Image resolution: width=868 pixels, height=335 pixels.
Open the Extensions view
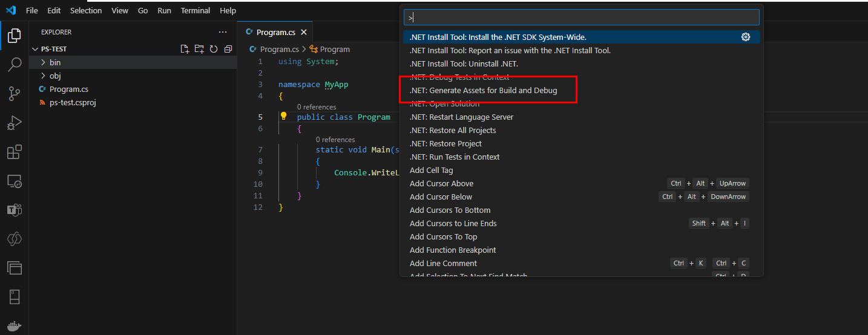coord(14,152)
